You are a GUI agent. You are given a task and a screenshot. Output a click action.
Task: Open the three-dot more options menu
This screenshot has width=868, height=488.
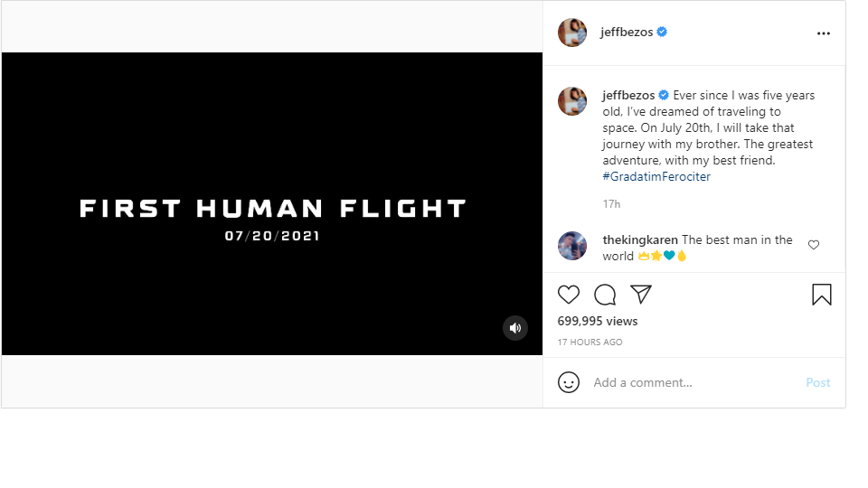click(x=823, y=33)
